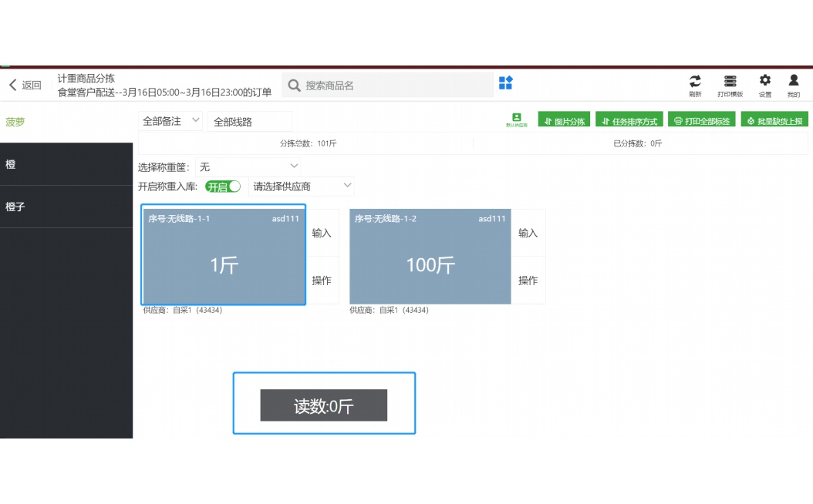813x504 pixels.
Task: Click the search field 搜索商品名
Action: coord(387,86)
